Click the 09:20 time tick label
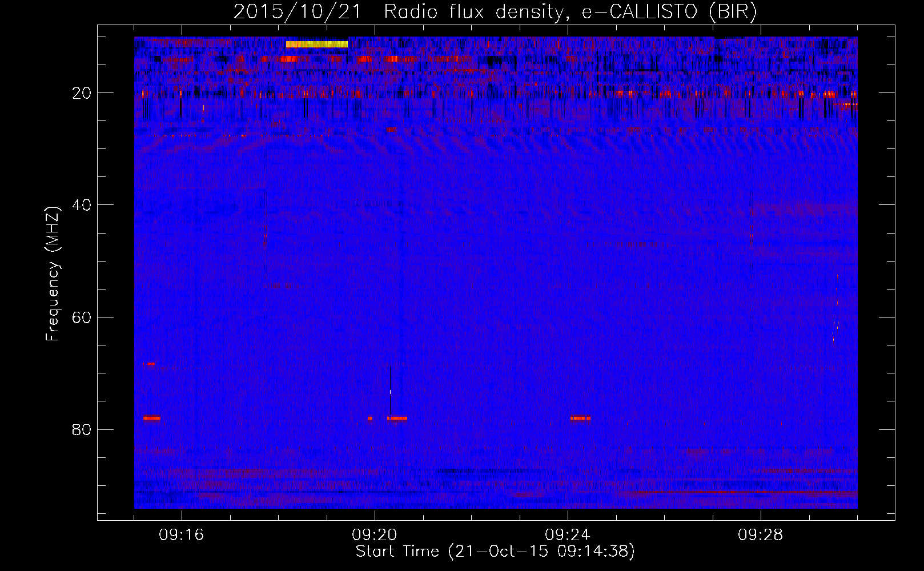Image resolution: width=924 pixels, height=571 pixels. pos(375,535)
